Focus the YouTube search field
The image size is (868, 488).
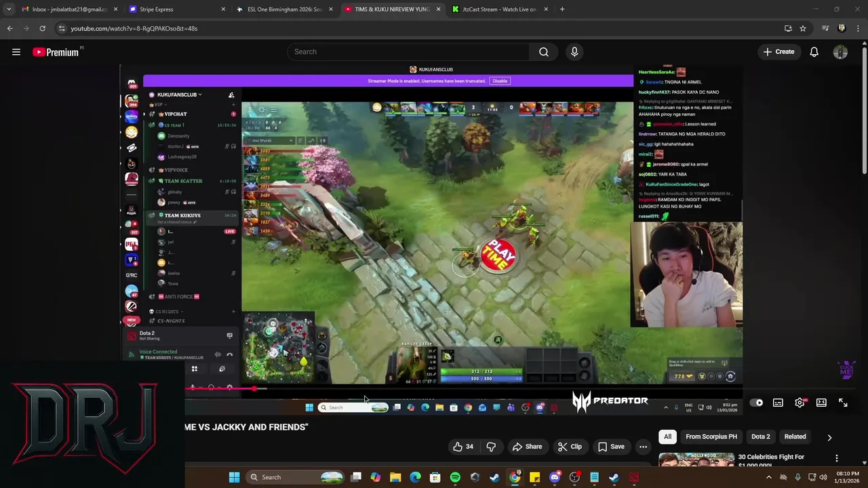408,52
